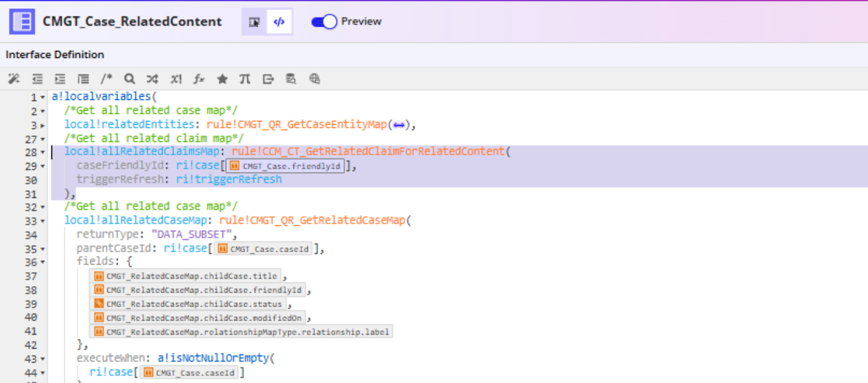Click the increase indent toolbar icon
Image resolution: width=868 pixels, height=383 pixels.
(x=60, y=79)
